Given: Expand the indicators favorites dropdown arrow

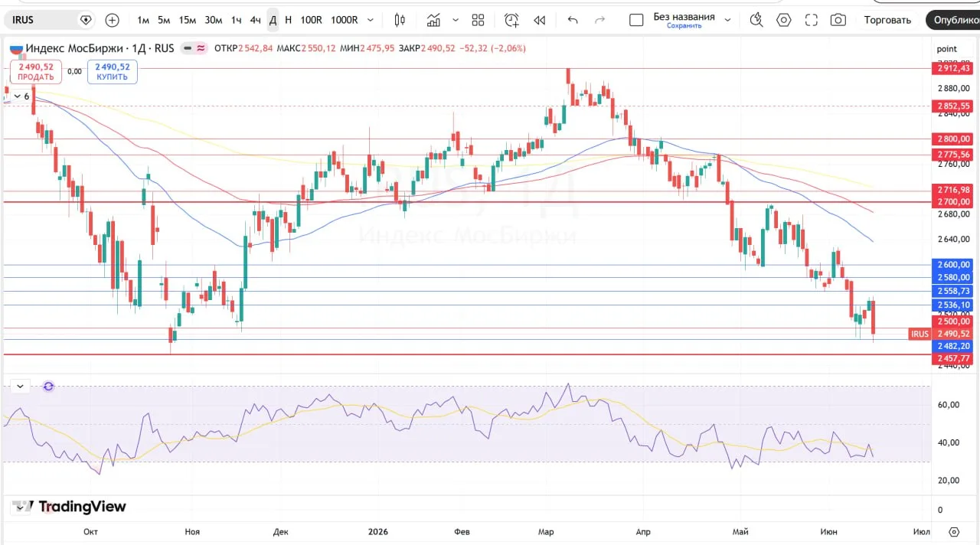Looking at the screenshot, I should [456, 20].
